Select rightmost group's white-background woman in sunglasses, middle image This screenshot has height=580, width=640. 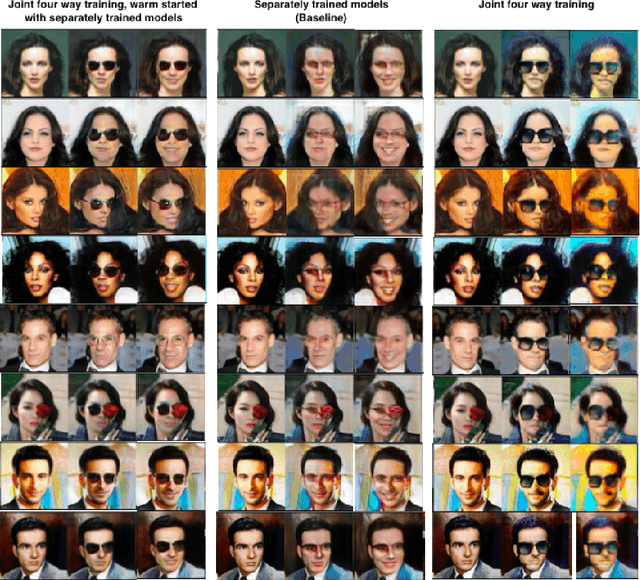coord(536,133)
